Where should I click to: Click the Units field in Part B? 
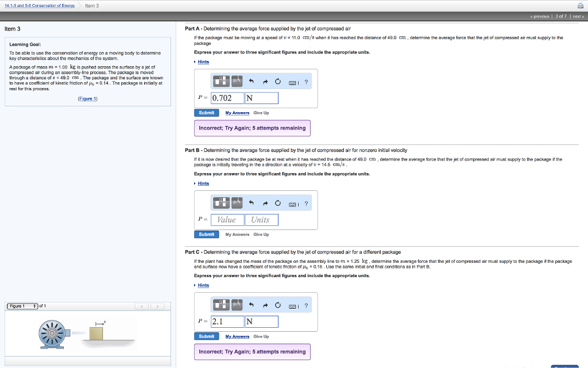tap(262, 220)
